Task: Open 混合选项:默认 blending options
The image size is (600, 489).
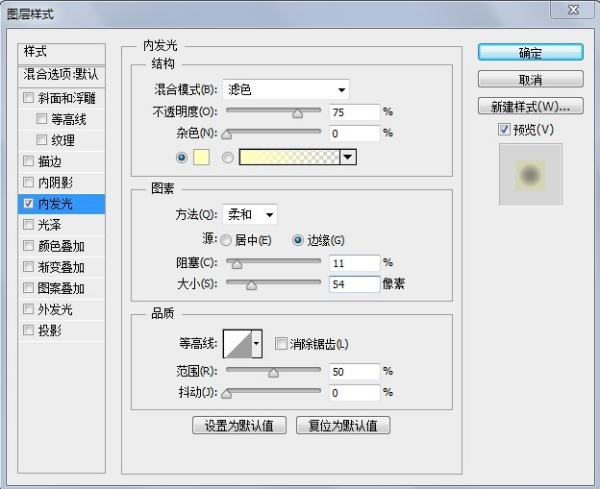Action: pos(61,75)
